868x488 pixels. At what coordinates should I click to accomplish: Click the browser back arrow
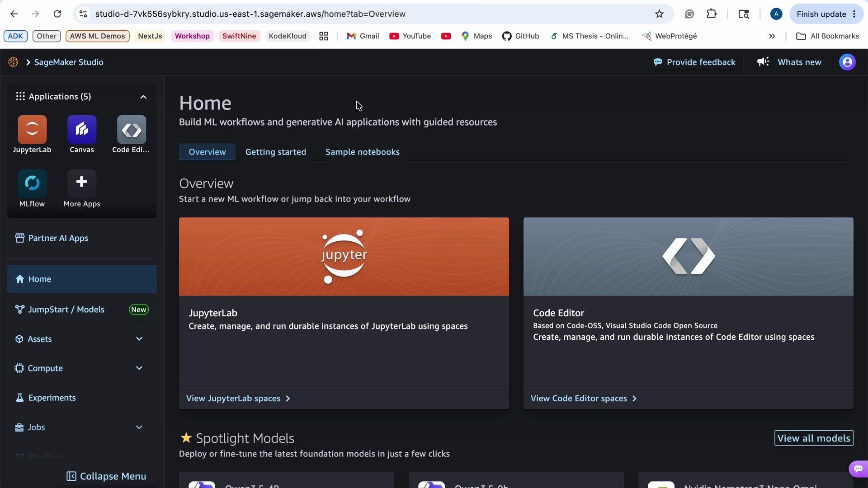pyautogui.click(x=14, y=14)
